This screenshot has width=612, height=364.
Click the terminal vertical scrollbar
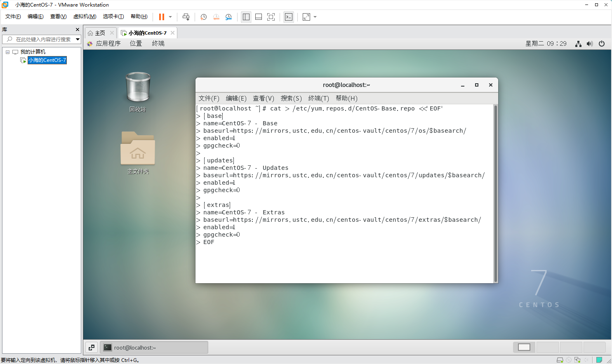coord(496,193)
